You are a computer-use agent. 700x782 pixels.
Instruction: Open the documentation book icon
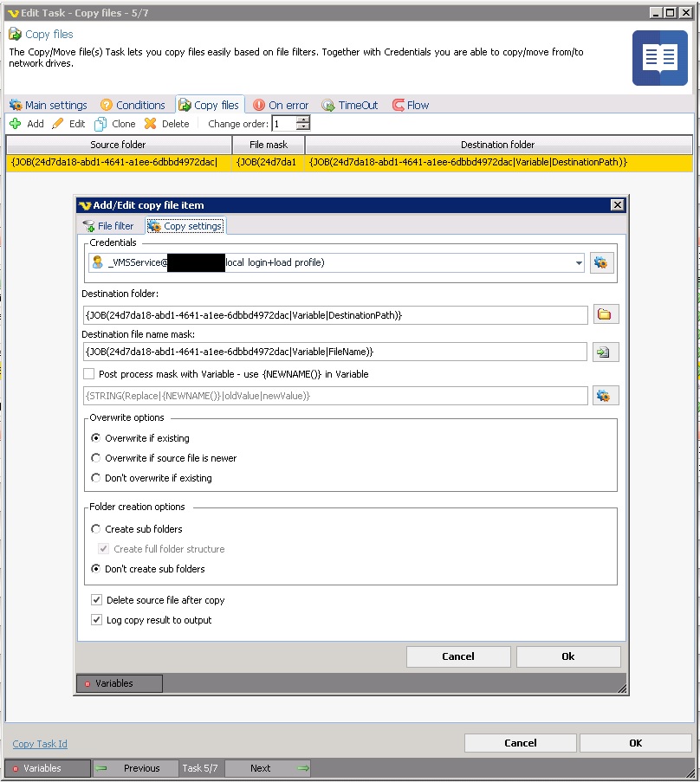coord(659,58)
